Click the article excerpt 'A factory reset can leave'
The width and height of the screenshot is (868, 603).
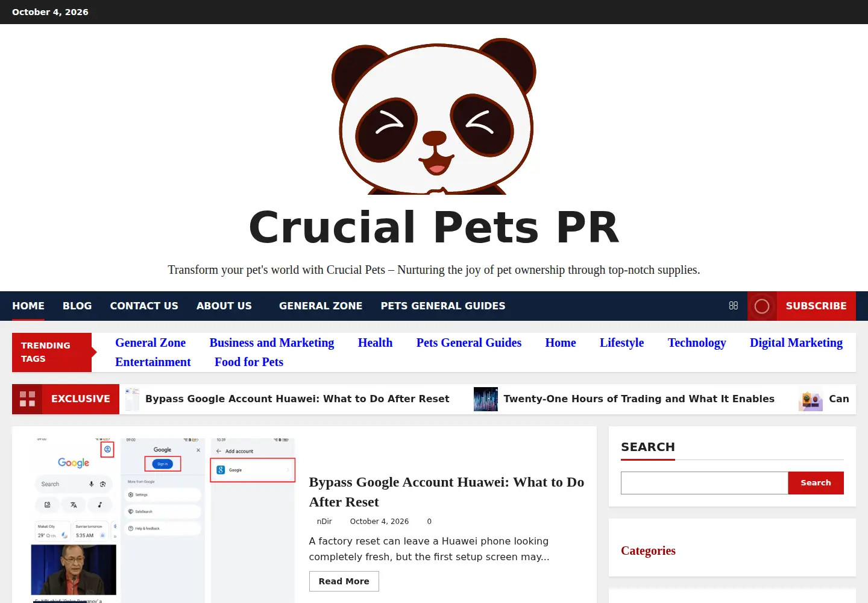coord(429,549)
